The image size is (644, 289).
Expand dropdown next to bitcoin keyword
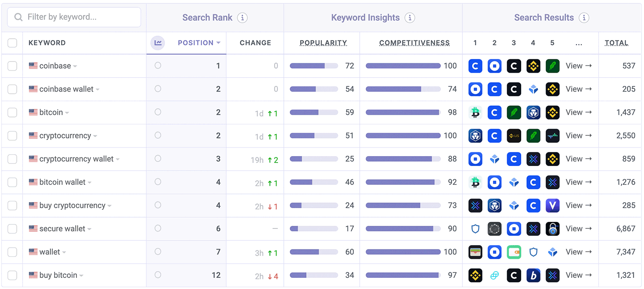[67, 113]
